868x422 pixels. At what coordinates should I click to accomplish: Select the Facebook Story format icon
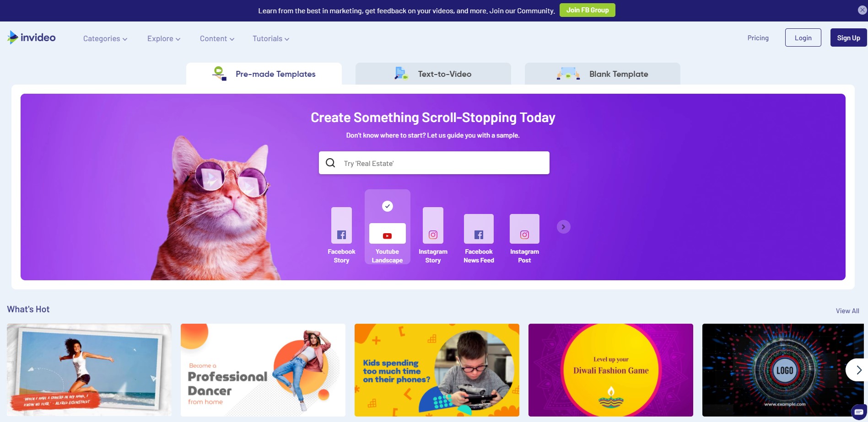341,225
